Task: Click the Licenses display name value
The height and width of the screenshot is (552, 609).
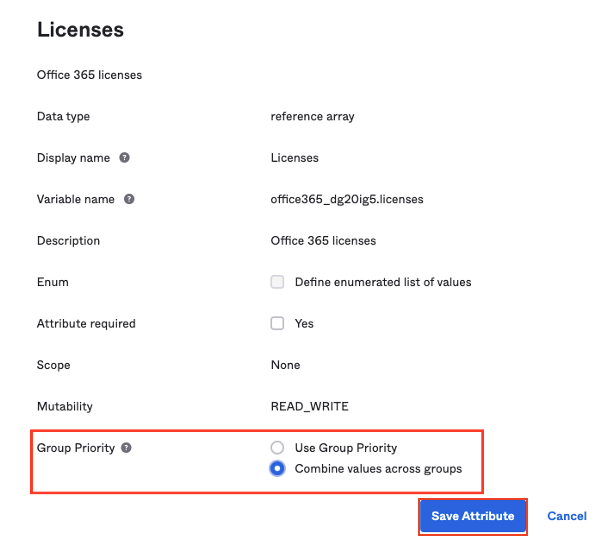Action: click(294, 158)
